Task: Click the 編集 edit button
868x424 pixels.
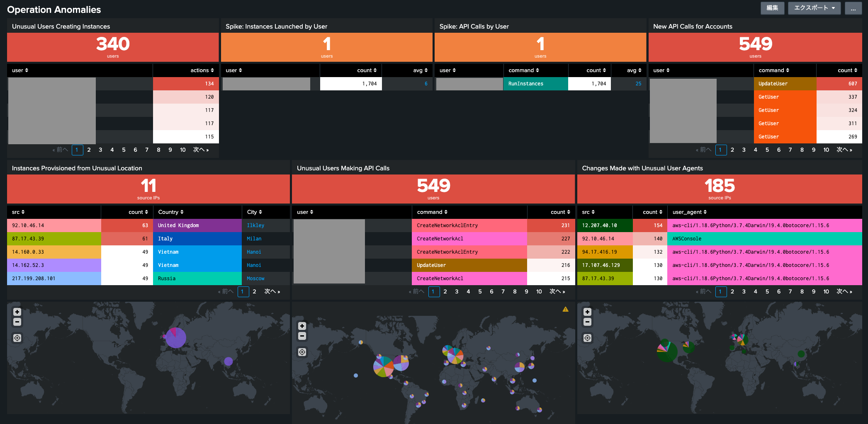Action: [x=772, y=8]
